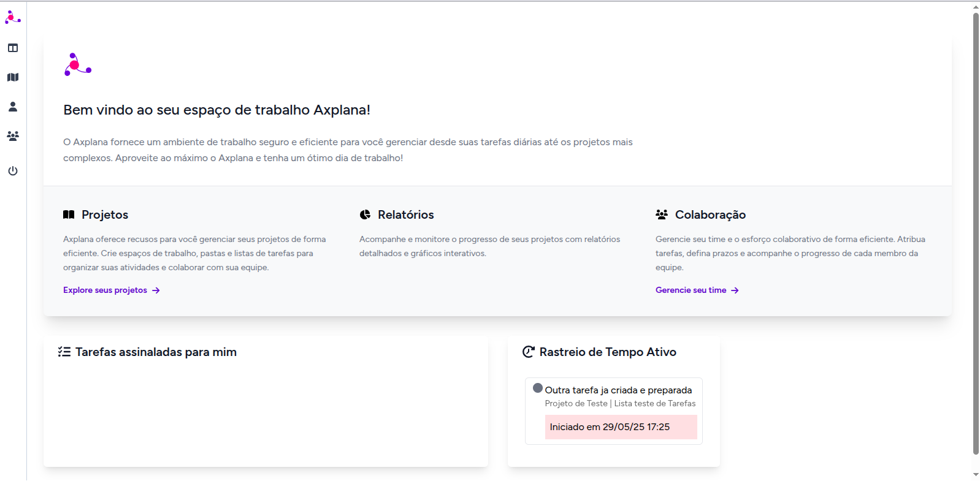Screen dimensions: 980x481
Task: Open the user profile icon in the sidebar
Action: tap(13, 107)
